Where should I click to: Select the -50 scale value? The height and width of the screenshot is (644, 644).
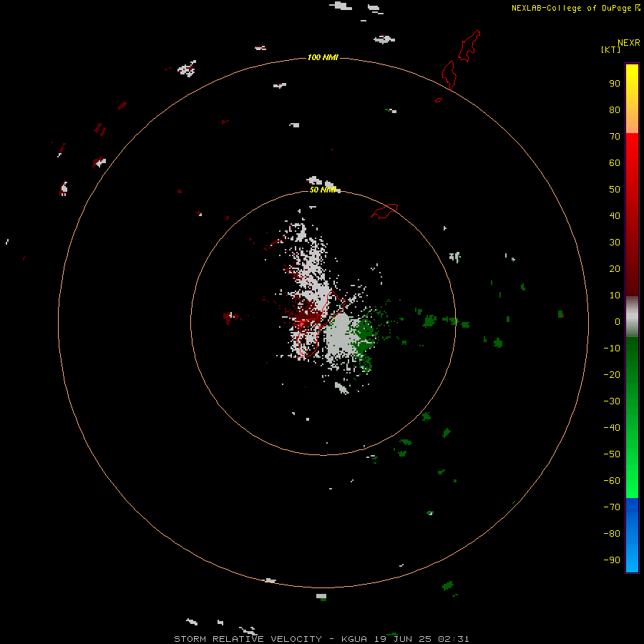pyautogui.click(x=612, y=454)
